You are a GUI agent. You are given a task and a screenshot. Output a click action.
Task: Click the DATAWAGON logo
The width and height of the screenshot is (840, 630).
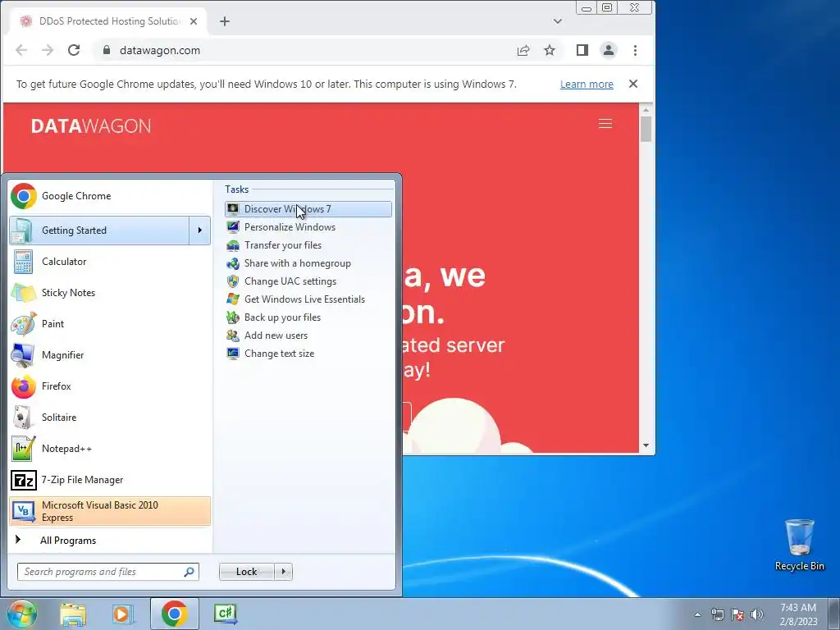(x=91, y=126)
